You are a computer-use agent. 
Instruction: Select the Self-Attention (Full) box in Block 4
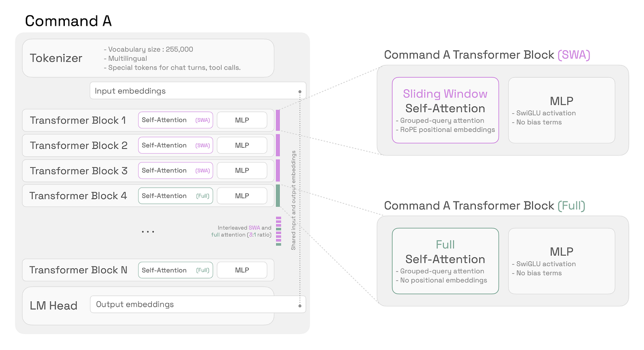[175, 196]
